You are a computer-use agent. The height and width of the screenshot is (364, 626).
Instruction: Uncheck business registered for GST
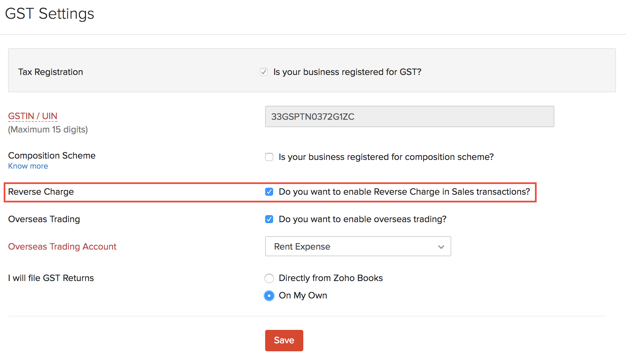[264, 72]
